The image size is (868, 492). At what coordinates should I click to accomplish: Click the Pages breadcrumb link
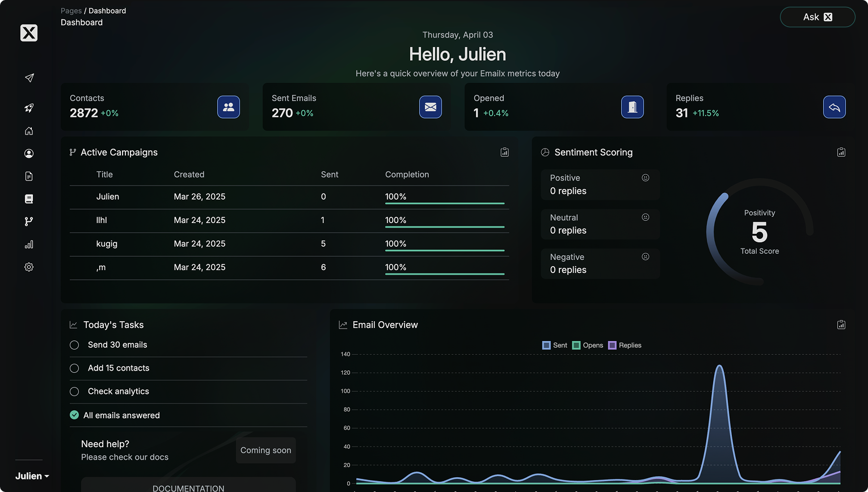tap(71, 11)
